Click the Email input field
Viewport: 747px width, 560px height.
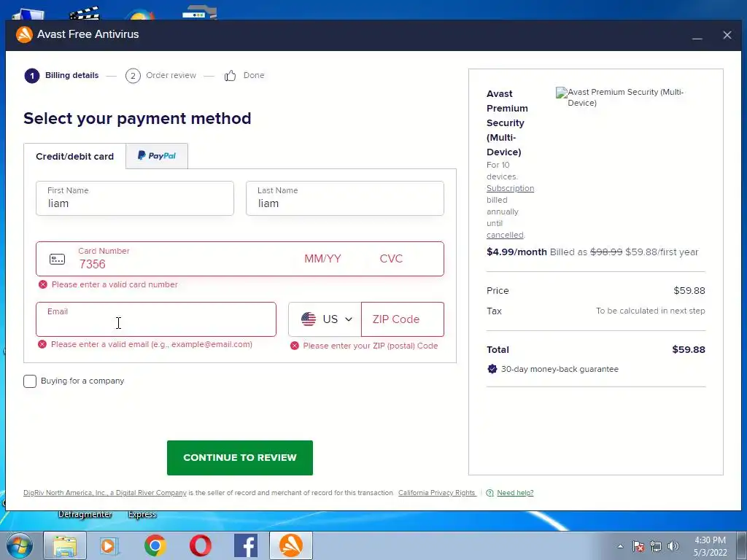click(x=156, y=319)
